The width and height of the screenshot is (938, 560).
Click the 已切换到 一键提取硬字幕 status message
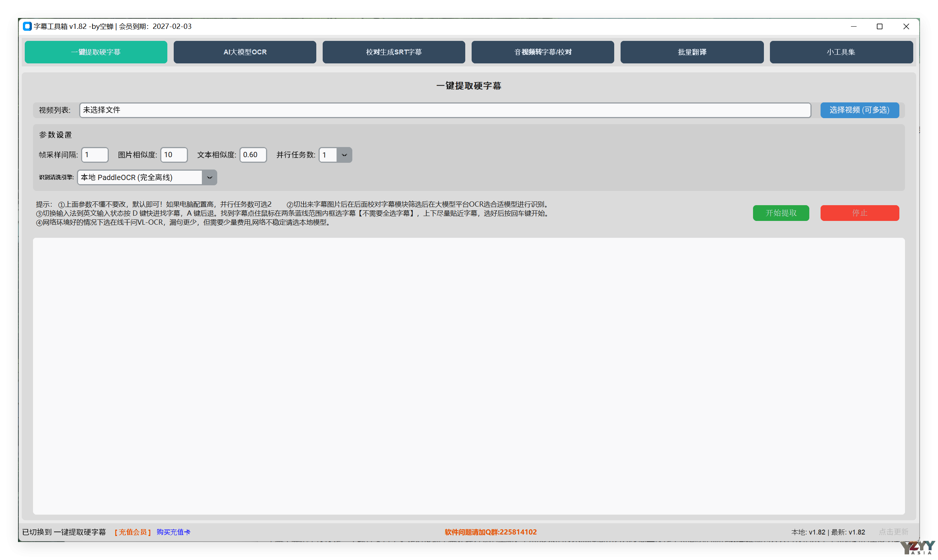[x=64, y=532]
